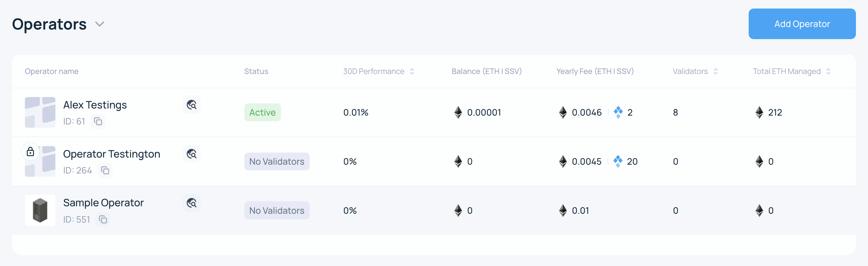Select the Operator Testington name

(x=112, y=154)
